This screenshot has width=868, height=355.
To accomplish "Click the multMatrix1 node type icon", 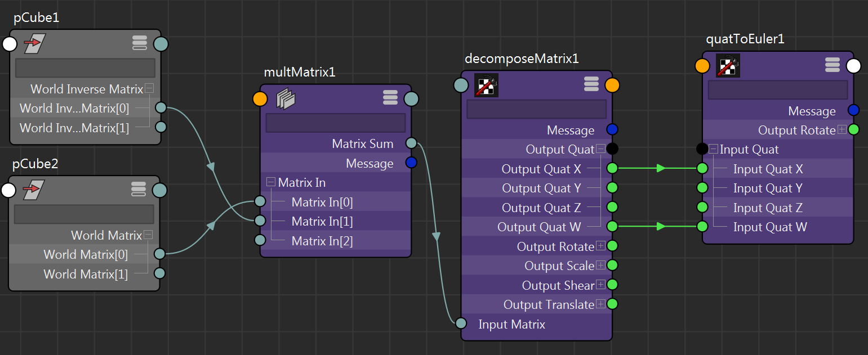I will click(286, 97).
